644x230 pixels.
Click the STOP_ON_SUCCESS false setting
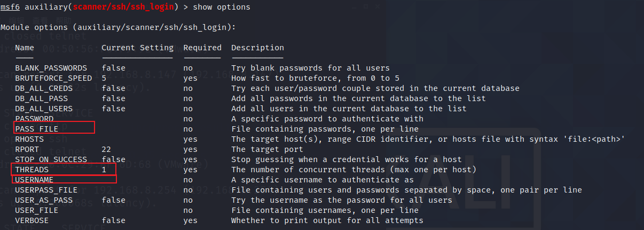113,159
